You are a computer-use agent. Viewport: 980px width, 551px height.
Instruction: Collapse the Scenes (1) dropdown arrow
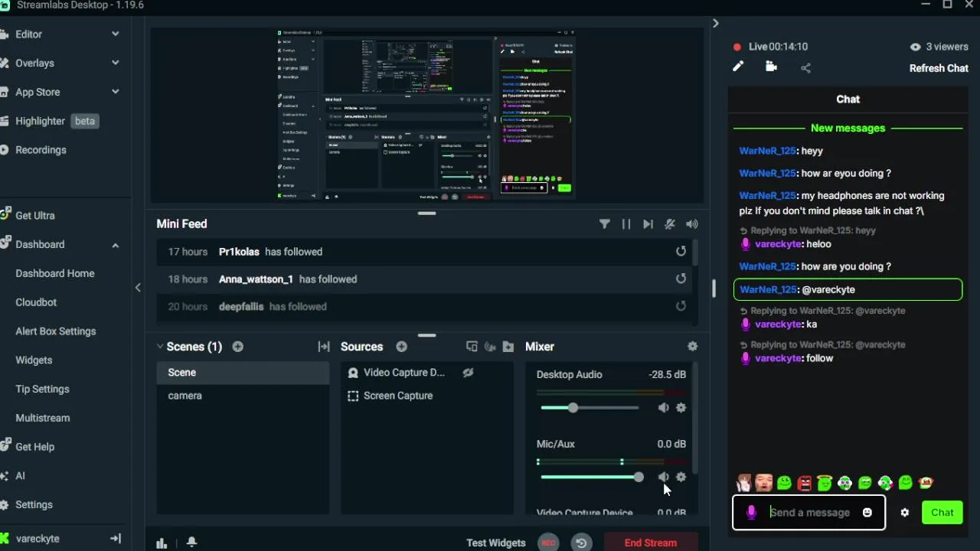point(160,347)
